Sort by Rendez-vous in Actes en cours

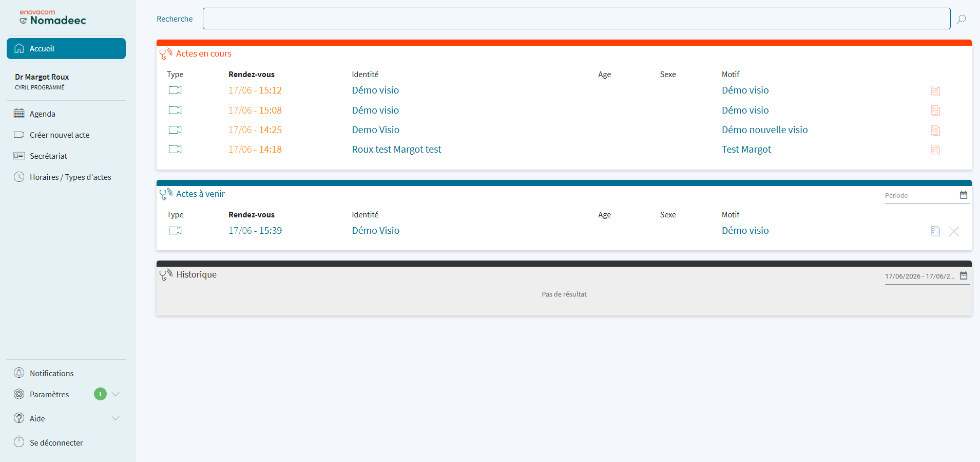[252, 75]
